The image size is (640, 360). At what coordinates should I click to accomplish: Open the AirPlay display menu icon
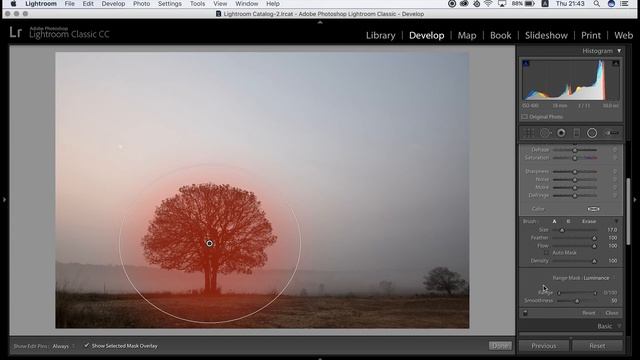click(x=502, y=4)
